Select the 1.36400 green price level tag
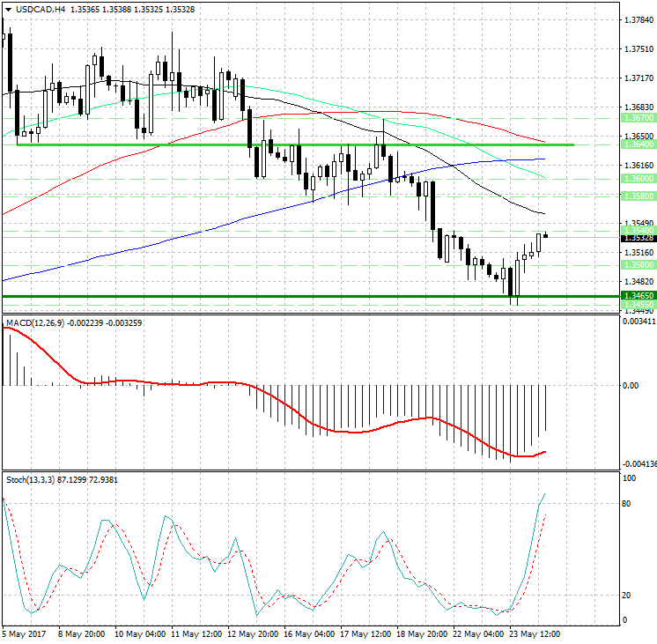The image size is (657, 644). pyautogui.click(x=637, y=144)
